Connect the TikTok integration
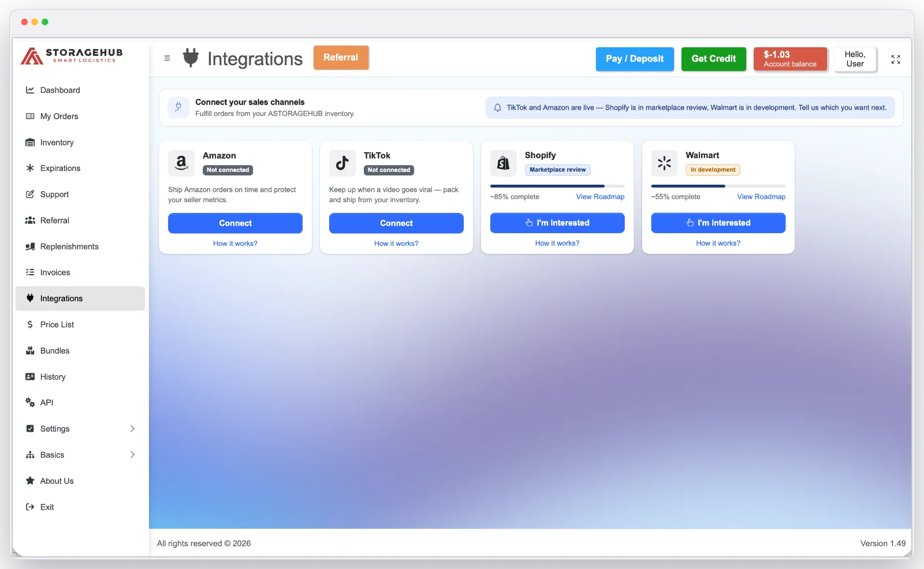 (x=396, y=223)
